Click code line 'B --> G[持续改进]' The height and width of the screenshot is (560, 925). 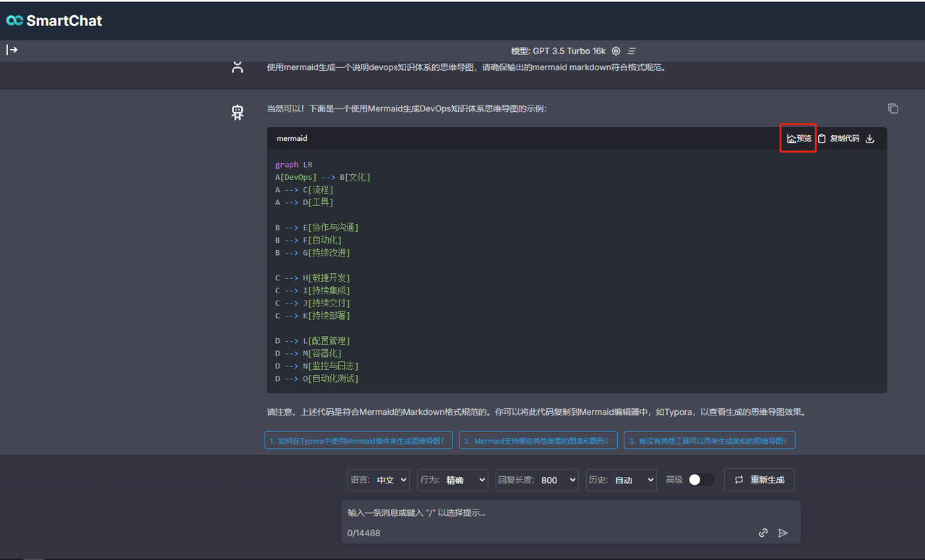tap(312, 253)
